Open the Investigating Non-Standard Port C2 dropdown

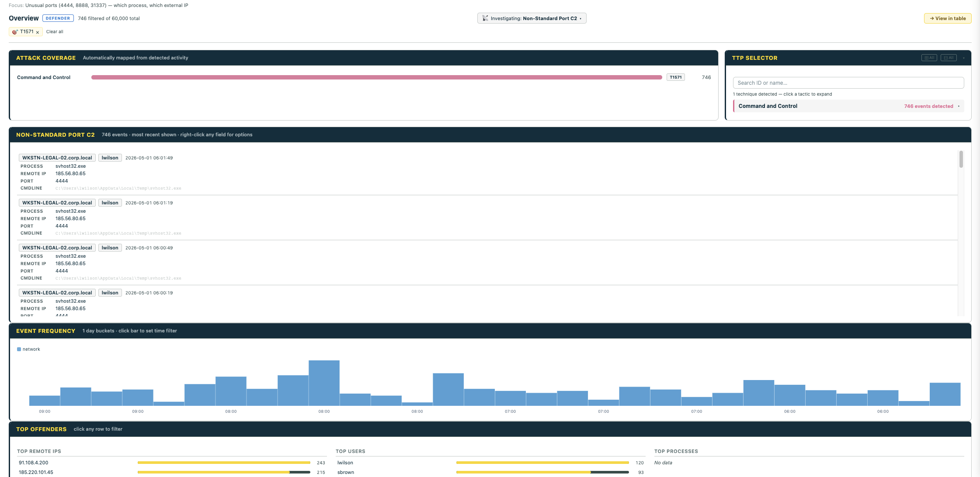tap(532, 18)
